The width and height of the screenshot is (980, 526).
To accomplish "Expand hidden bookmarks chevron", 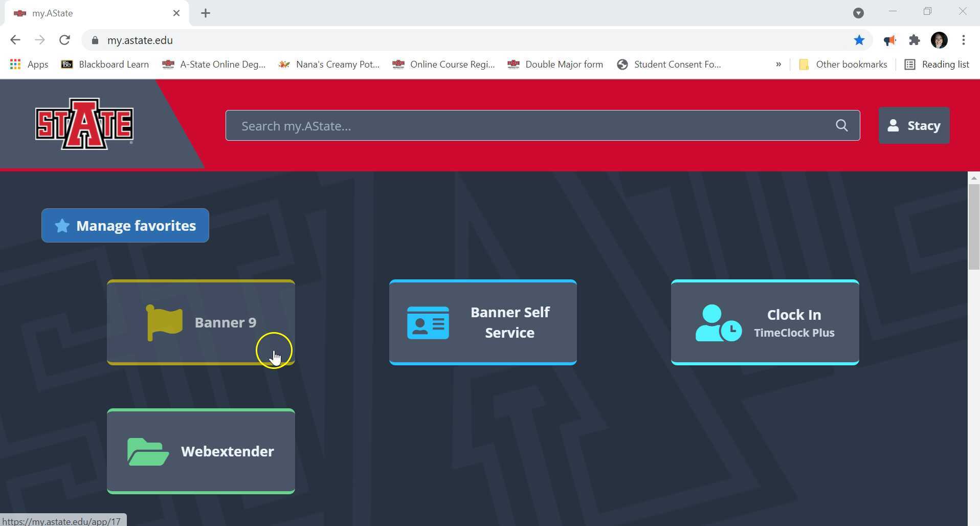I will pos(778,64).
